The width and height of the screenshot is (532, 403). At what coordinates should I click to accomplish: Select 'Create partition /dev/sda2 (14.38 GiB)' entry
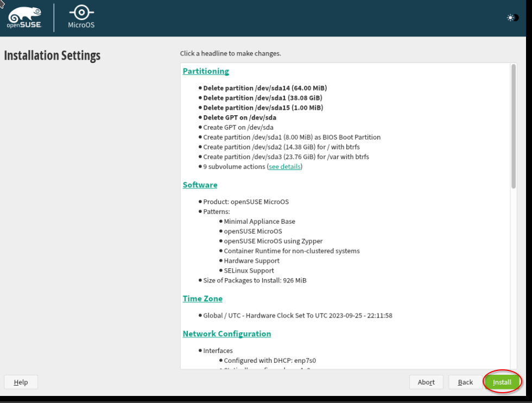pos(281,147)
